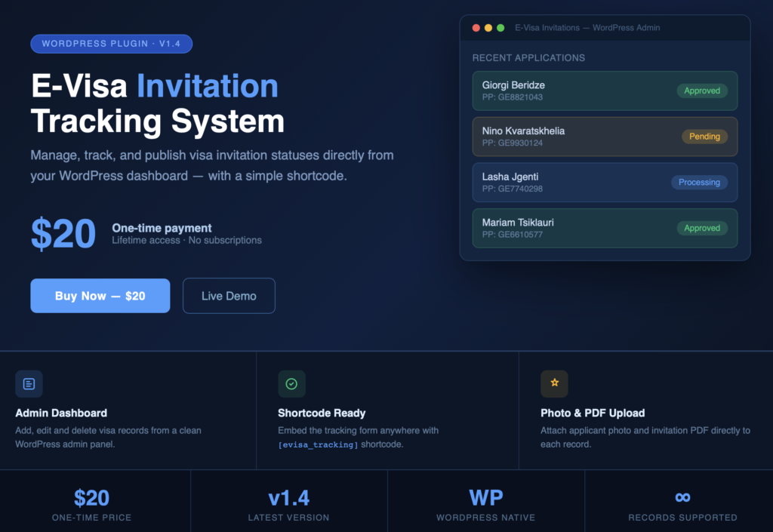Click Approved badge on Mariam Tsiklauri row
Viewport: 773px width, 532px height.
[702, 228]
